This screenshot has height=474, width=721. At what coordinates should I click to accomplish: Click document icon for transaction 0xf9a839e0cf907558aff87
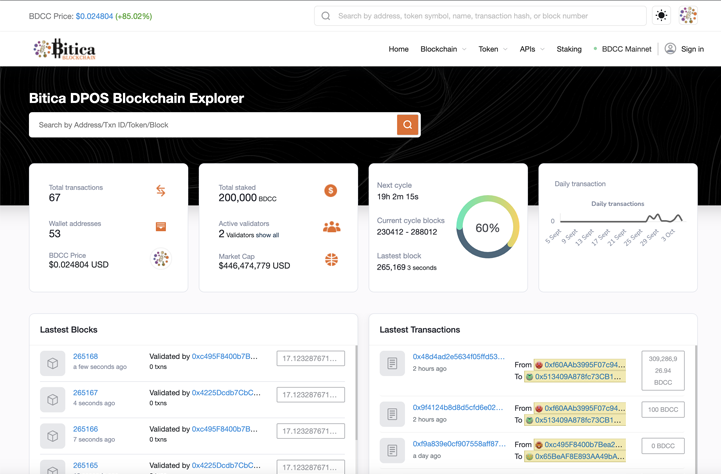pos(392,450)
